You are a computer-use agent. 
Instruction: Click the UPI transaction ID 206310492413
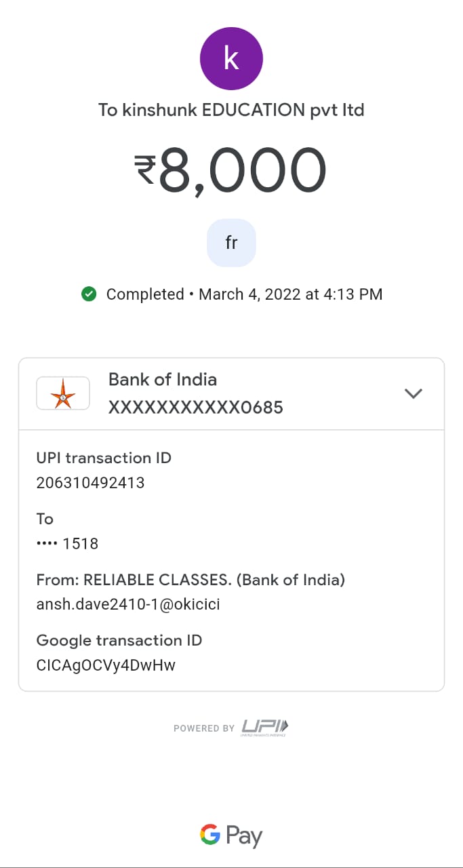90,483
